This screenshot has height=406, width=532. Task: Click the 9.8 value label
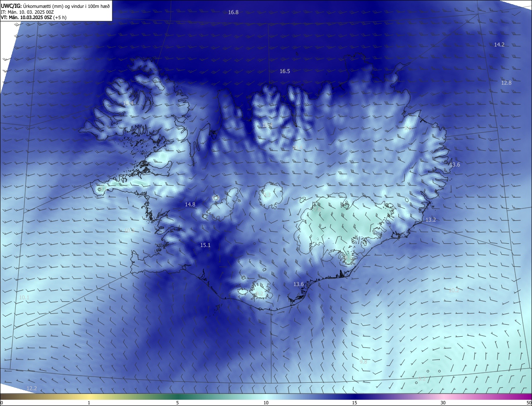[363, 362]
